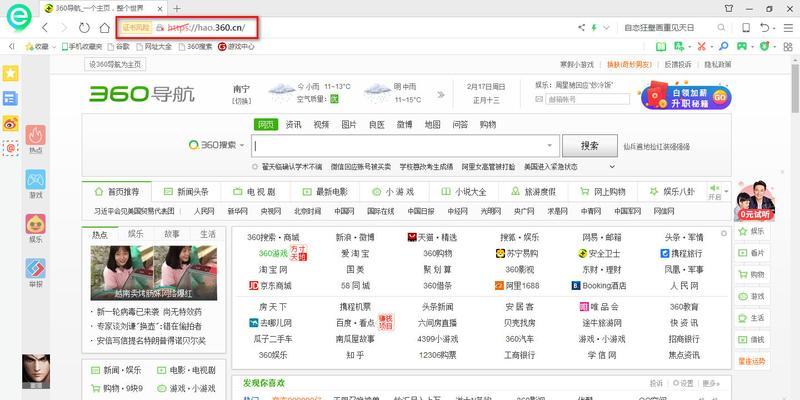Open the home page icon

coord(105,28)
